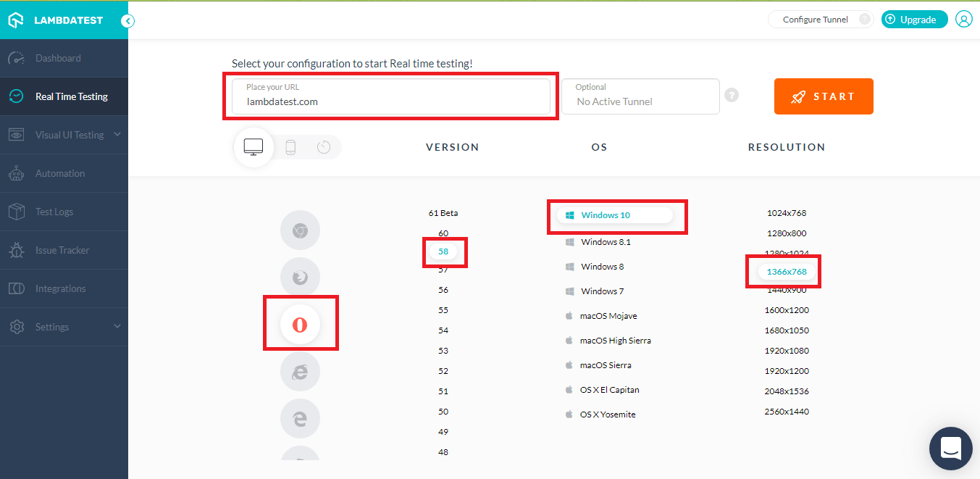Choose the Opera browser icon
This screenshot has height=479, width=980.
click(x=300, y=324)
